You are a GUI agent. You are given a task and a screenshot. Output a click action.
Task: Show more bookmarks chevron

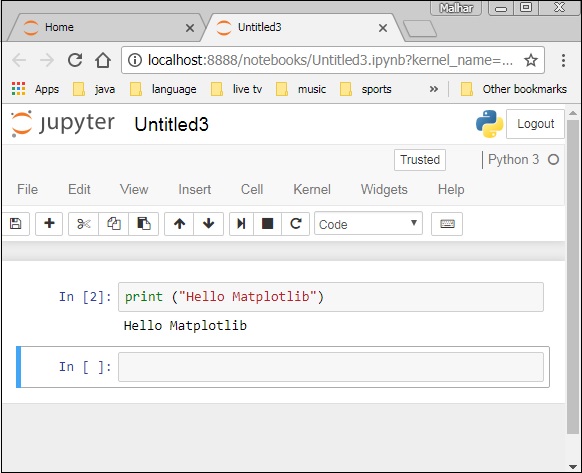(434, 89)
